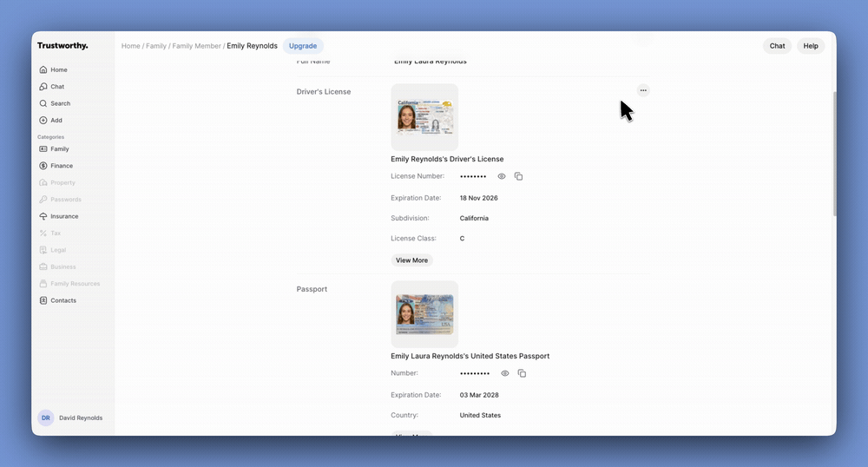Go to Family in the sidebar categories

(x=59, y=149)
